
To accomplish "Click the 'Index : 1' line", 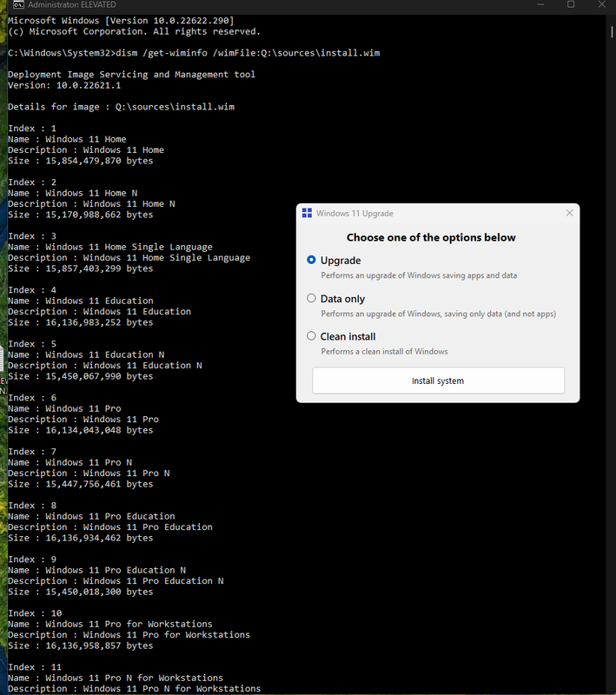I will (x=32, y=128).
